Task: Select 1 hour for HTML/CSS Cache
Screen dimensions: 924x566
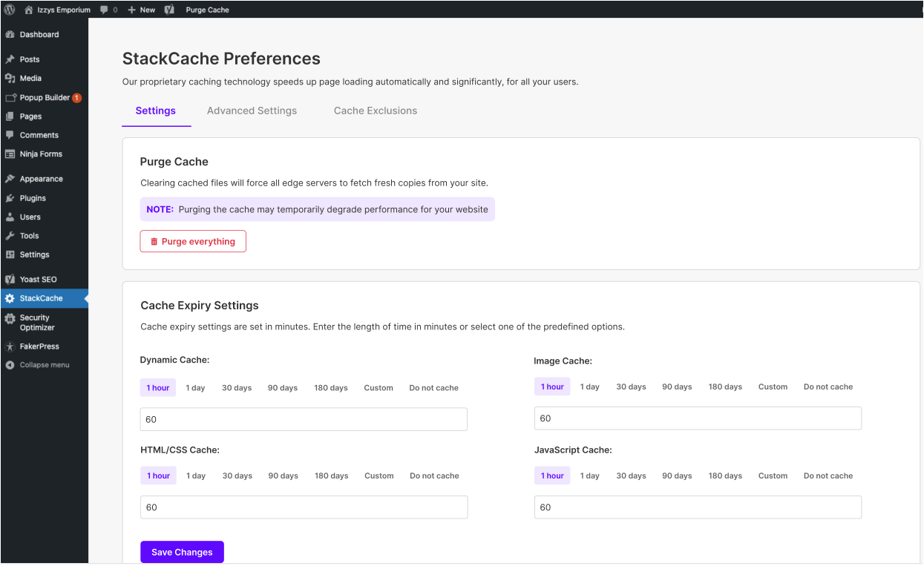Action: [x=158, y=475]
